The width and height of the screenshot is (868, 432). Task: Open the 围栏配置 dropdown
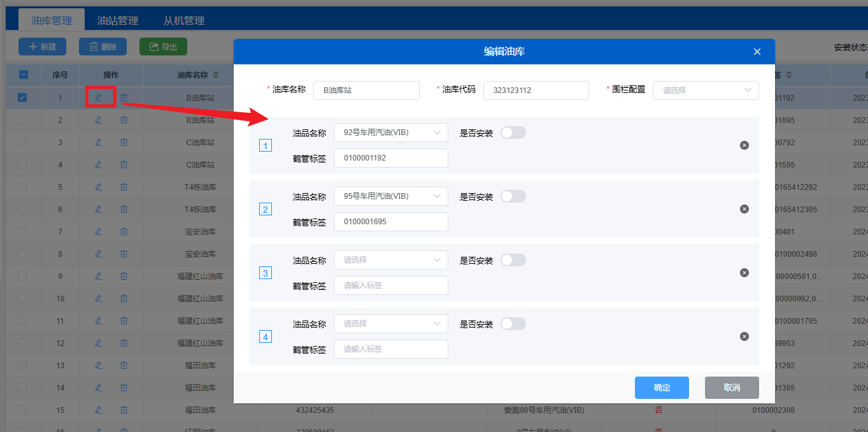pyautogui.click(x=706, y=90)
